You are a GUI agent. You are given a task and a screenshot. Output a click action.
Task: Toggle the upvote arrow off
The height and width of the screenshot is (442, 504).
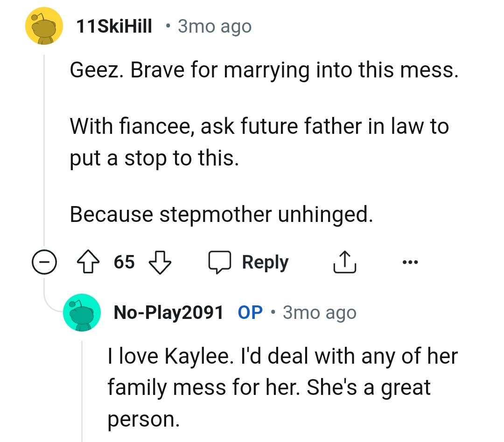(88, 262)
